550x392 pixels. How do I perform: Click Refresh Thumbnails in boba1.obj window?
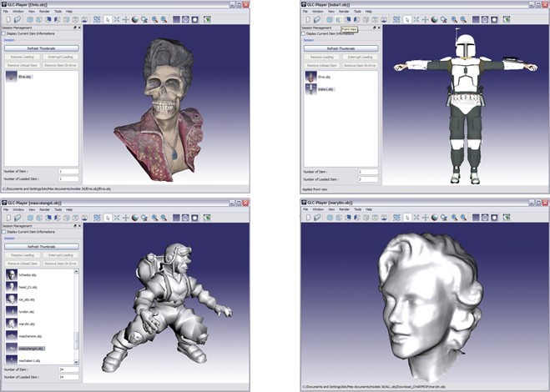[x=341, y=48]
